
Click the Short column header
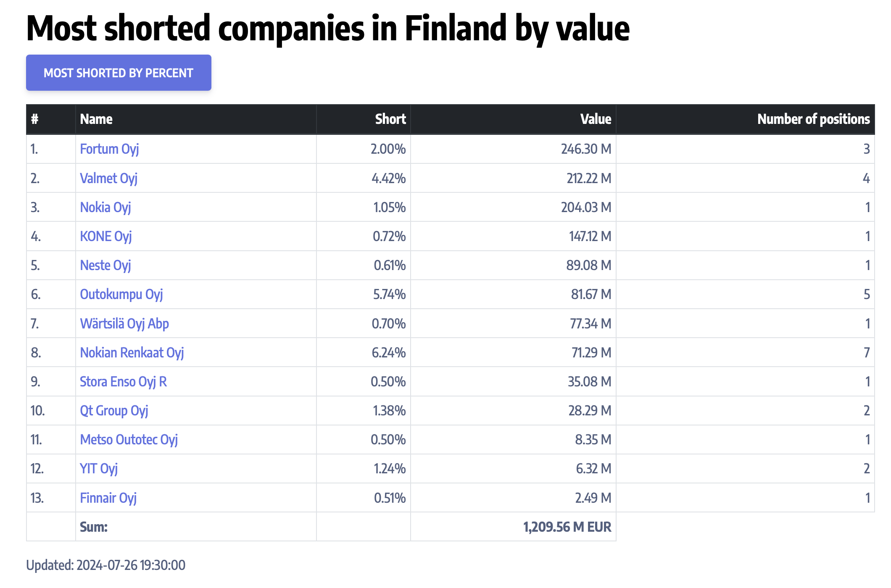coord(390,119)
